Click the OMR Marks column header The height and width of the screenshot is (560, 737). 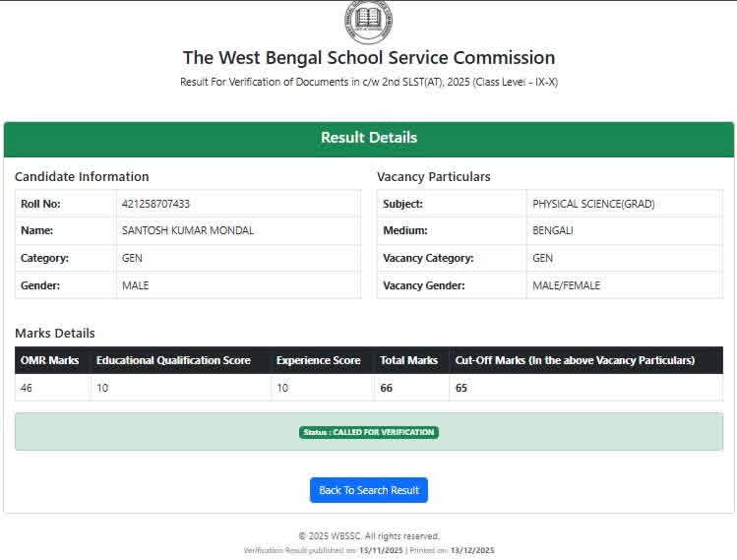[50, 360]
